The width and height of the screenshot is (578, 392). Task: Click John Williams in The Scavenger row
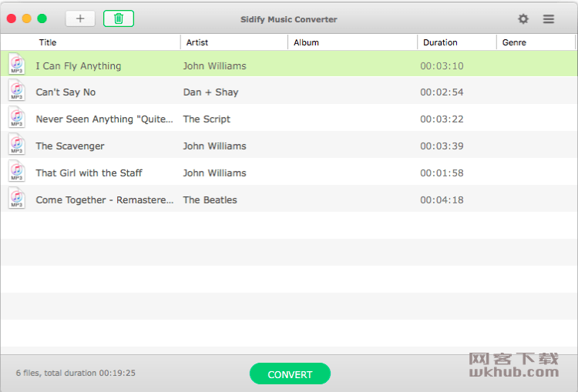pyautogui.click(x=214, y=146)
